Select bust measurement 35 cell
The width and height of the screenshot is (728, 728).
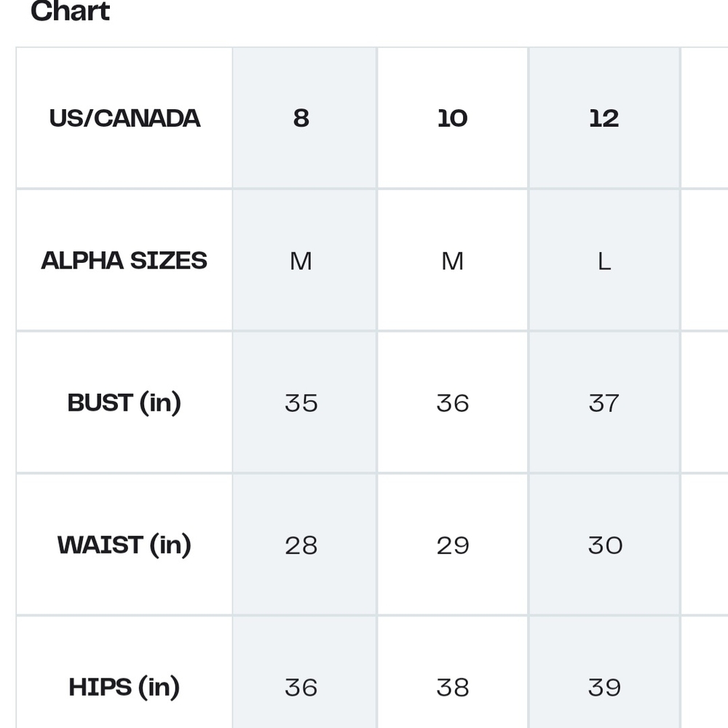point(304,403)
